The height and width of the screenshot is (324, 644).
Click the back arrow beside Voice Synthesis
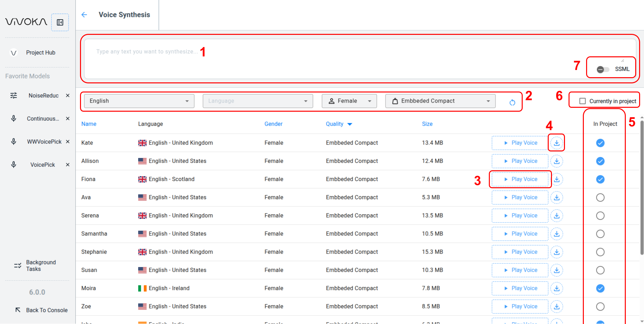(84, 15)
